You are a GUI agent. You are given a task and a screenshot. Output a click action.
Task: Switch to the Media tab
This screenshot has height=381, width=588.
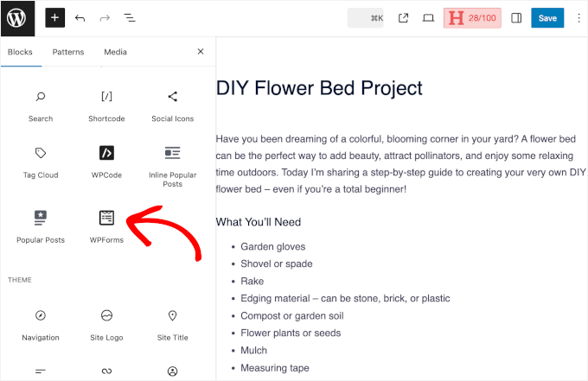tap(115, 52)
